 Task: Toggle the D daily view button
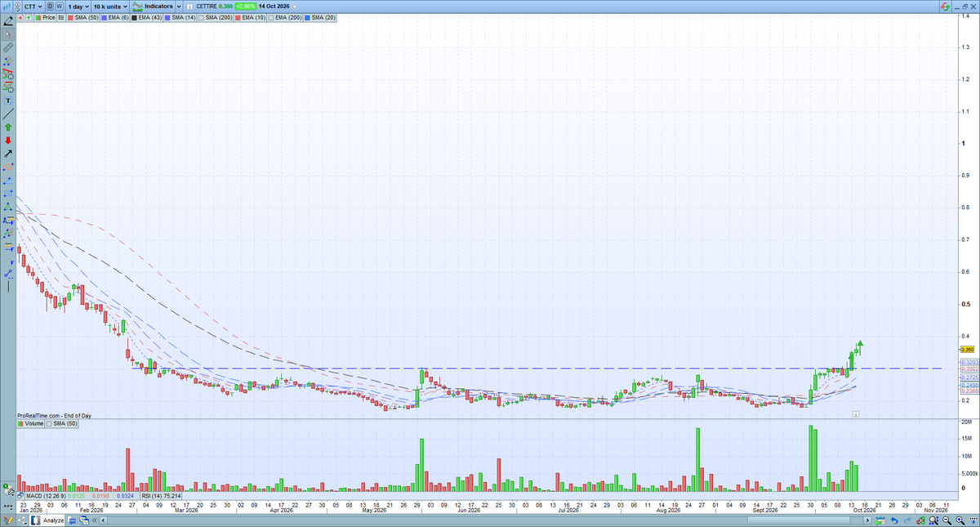[51, 7]
